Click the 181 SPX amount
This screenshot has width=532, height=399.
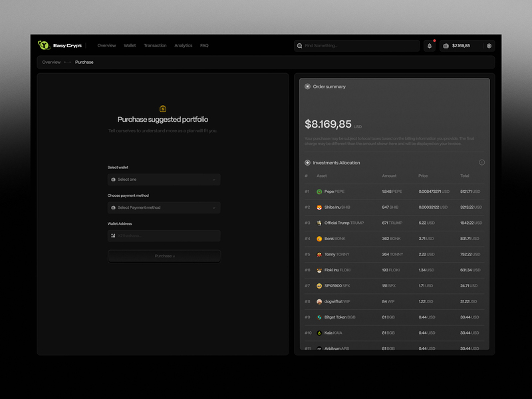pos(389,286)
